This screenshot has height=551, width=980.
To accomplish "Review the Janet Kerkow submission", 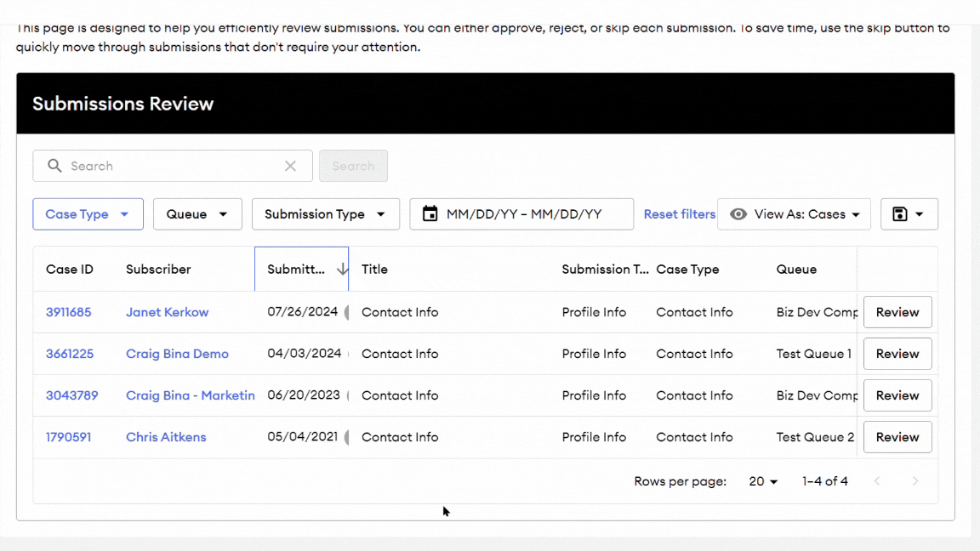I will click(897, 312).
